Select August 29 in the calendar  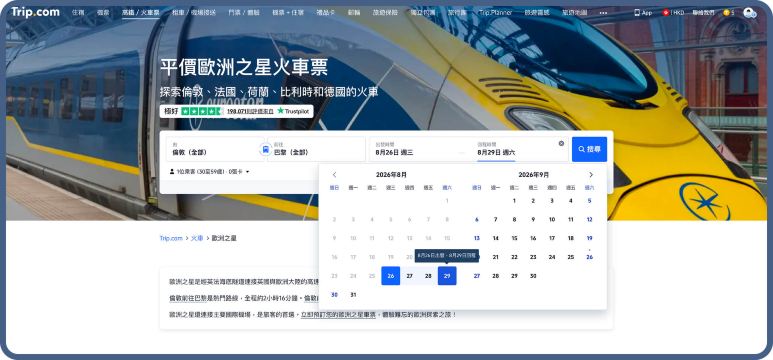[447, 276]
